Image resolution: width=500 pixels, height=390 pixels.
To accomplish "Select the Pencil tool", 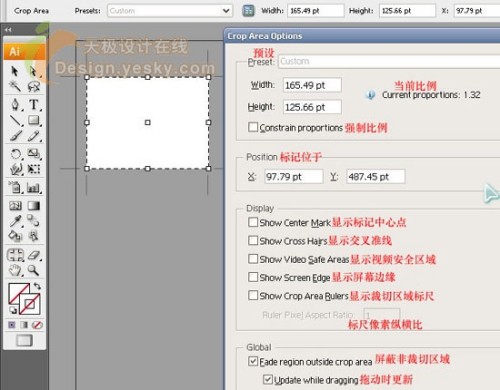I will click(34, 136).
